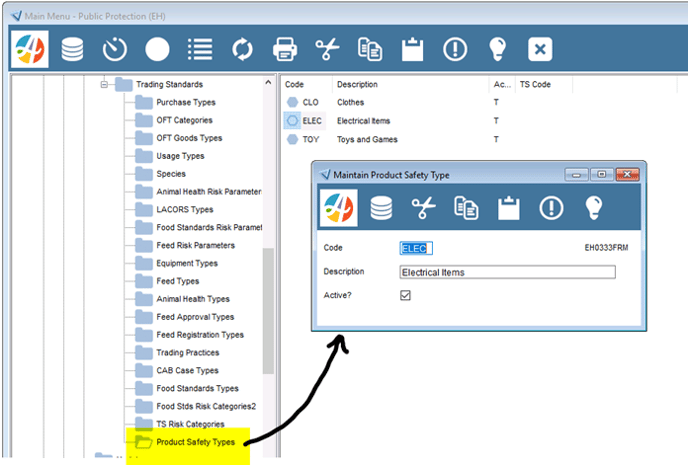Viewport: 688px width, 465px height.
Task: Select the Usage Types folder
Action: (x=180, y=156)
